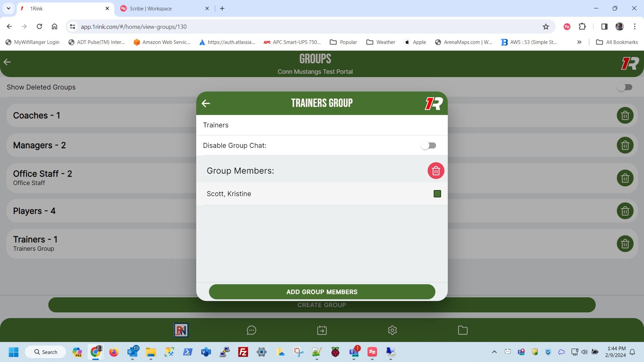The width and height of the screenshot is (644, 362).
Task: Check the box next to Scott, Kristine
Action: click(437, 194)
